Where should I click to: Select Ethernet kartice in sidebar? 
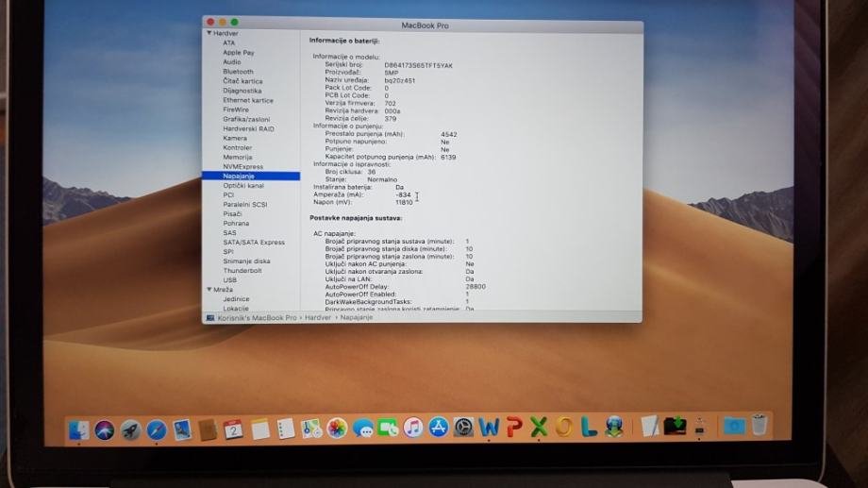click(x=248, y=100)
